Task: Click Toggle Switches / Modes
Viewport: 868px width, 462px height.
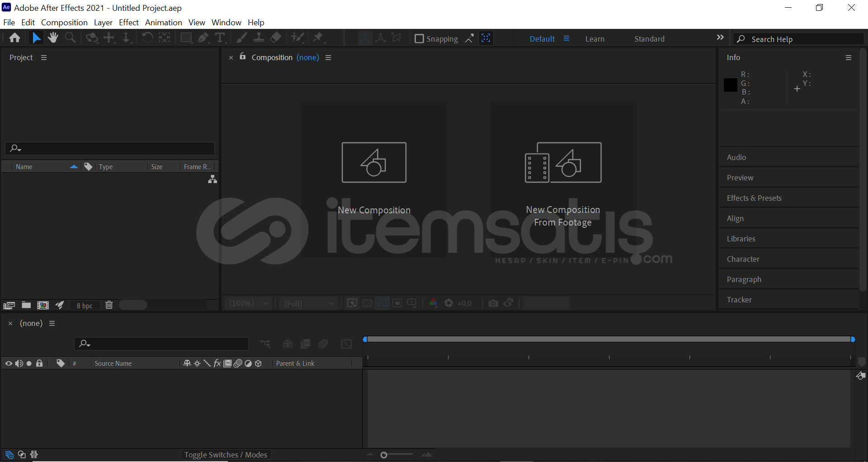Action: (226, 455)
